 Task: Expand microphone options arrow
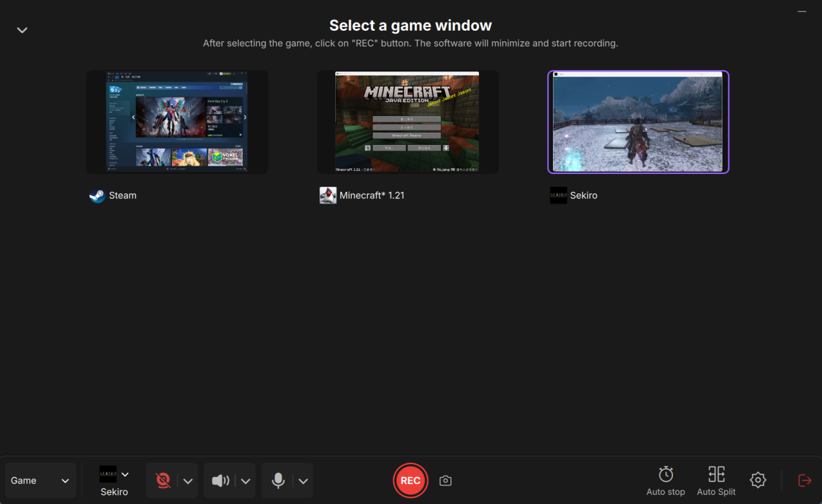[x=303, y=481]
